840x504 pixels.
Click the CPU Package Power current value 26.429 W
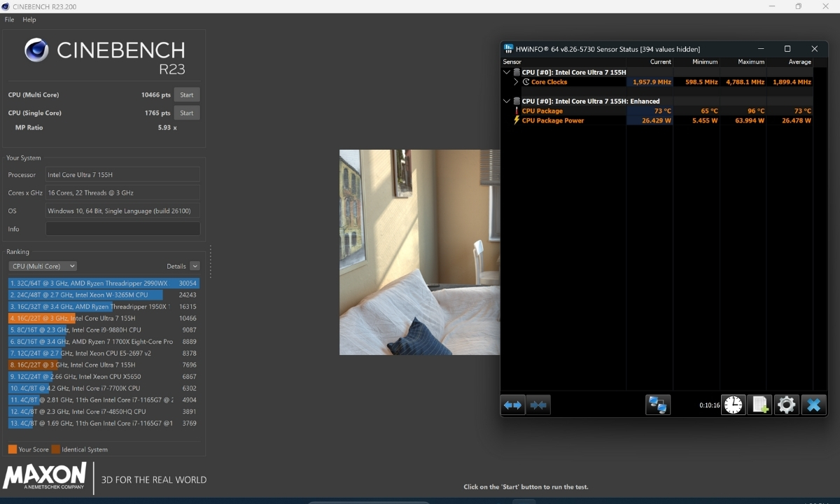657,120
